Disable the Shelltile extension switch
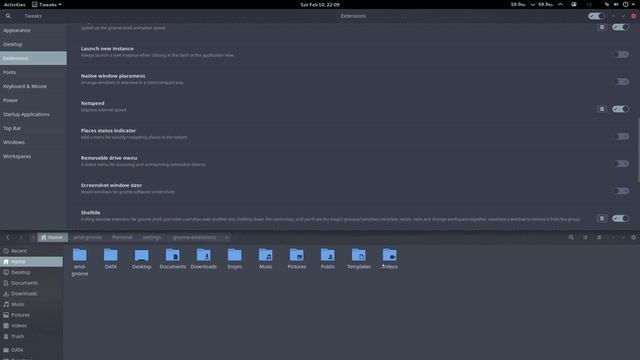 [x=621, y=218]
